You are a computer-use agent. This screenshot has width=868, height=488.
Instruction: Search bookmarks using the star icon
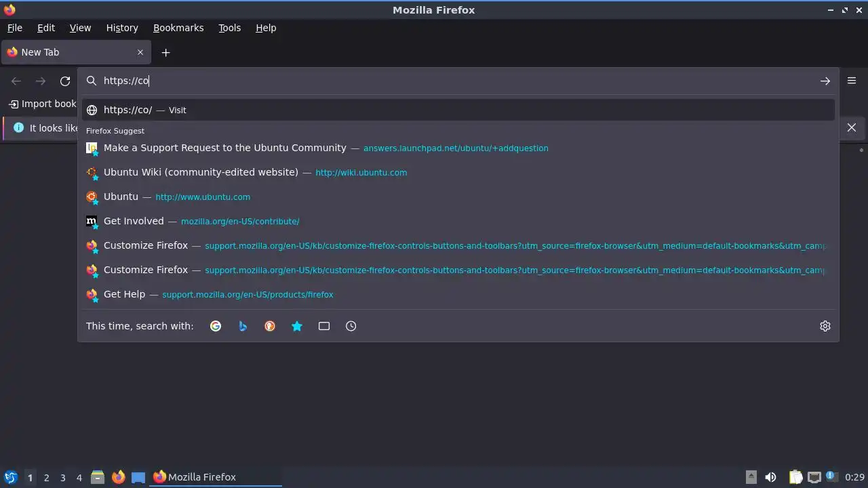point(297,326)
